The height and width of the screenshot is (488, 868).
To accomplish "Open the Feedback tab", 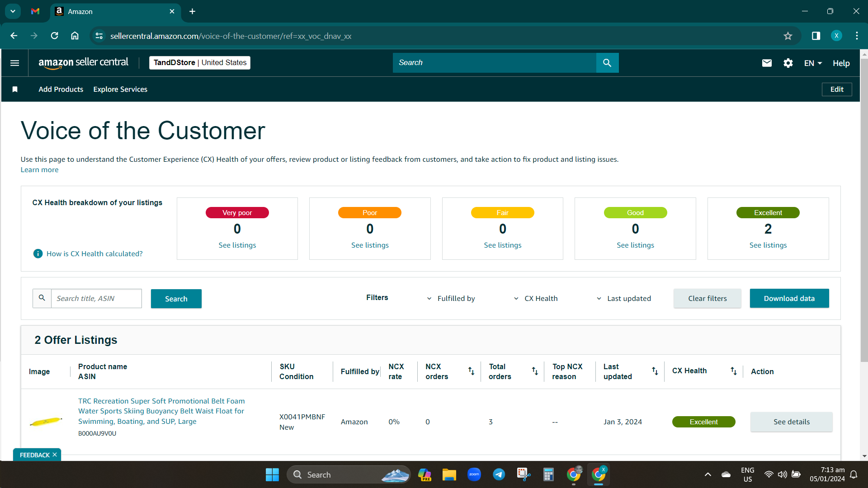I will coord(34,455).
